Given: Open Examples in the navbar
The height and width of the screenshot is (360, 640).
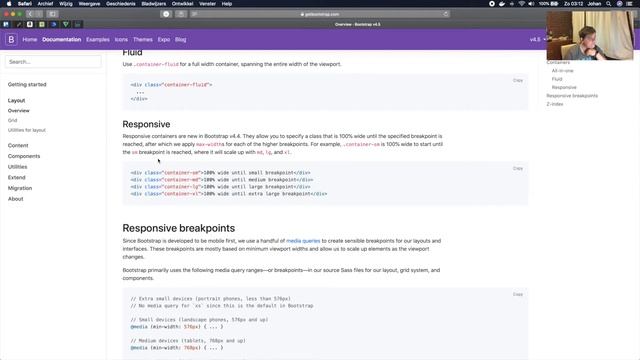Looking at the screenshot, I should tap(98, 40).
